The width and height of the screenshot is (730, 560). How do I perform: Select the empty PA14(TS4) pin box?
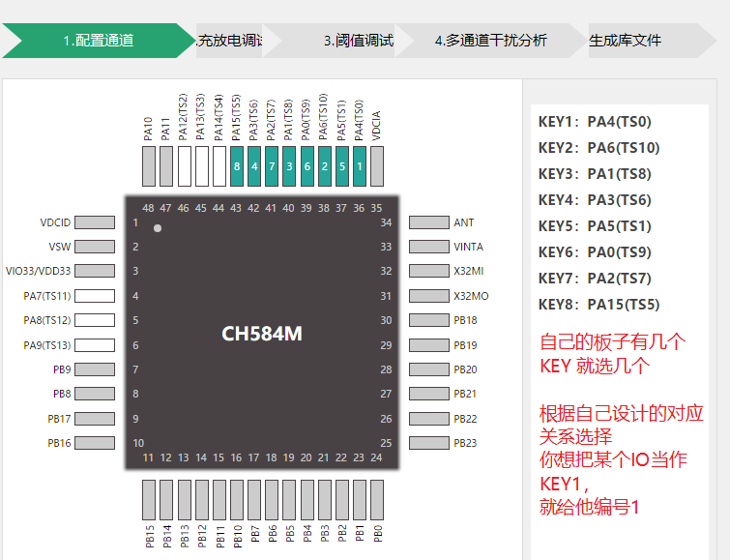click(219, 166)
